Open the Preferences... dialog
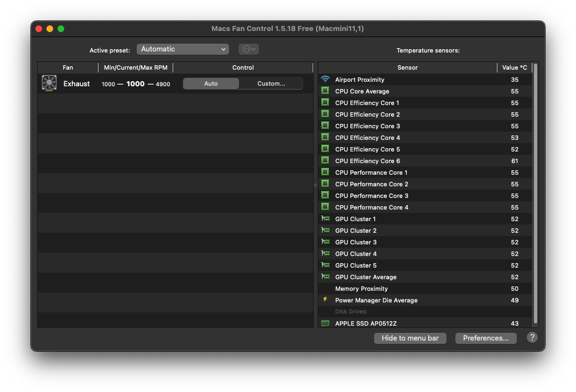 [x=486, y=338]
